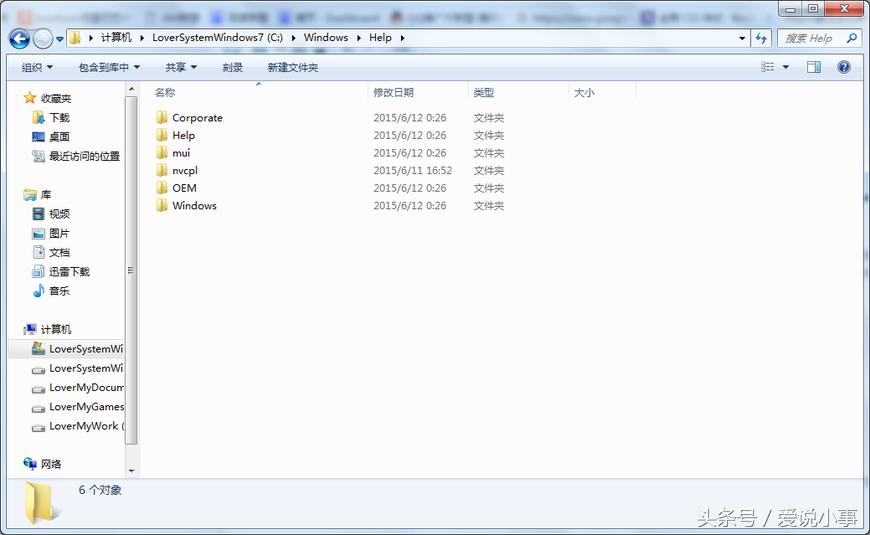Click the computer icon beside 计算机
This screenshot has height=535, width=870.
pos(30,329)
